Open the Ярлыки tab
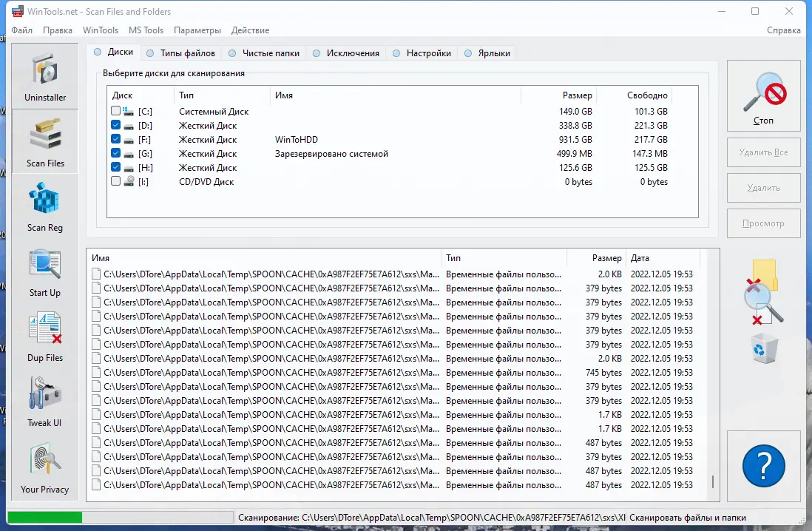The width and height of the screenshot is (812, 531). pyautogui.click(x=487, y=53)
